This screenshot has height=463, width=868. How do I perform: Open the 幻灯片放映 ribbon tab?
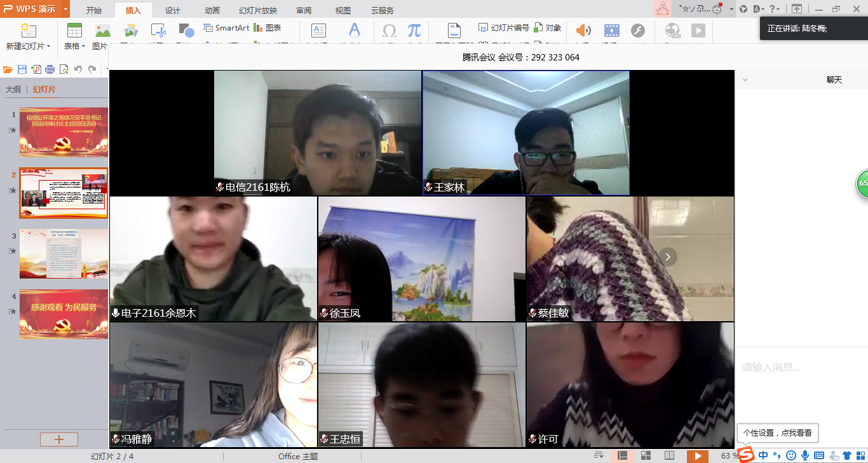(258, 10)
